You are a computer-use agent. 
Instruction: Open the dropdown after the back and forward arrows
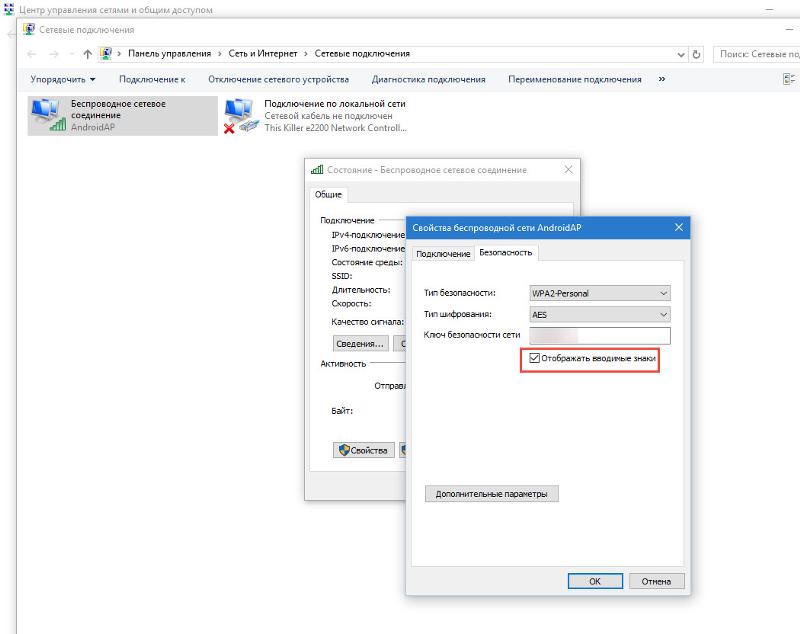71,54
